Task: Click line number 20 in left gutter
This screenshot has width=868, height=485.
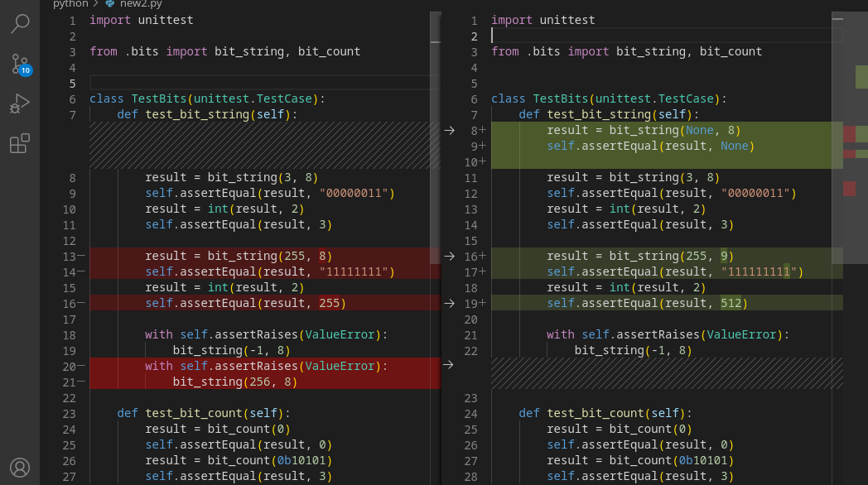Action: (69, 367)
